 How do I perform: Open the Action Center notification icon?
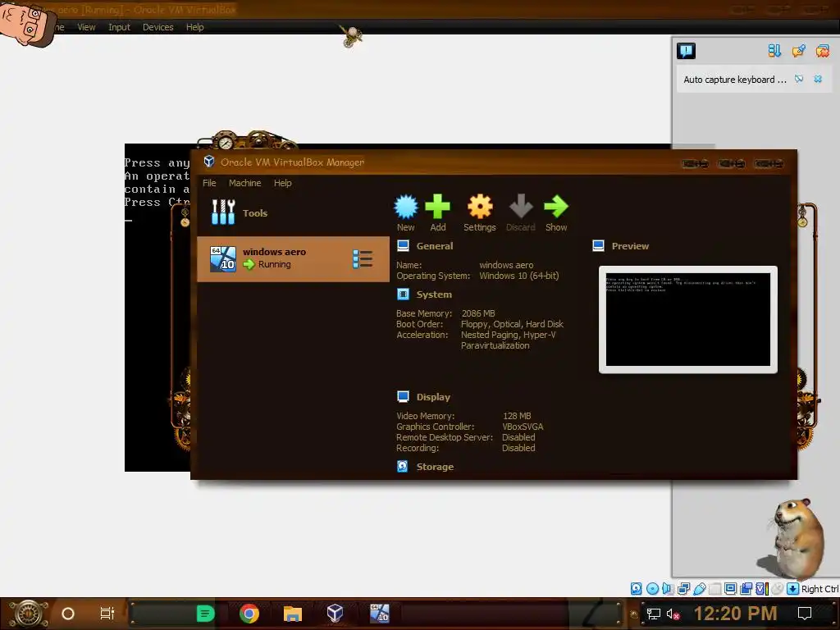point(805,614)
